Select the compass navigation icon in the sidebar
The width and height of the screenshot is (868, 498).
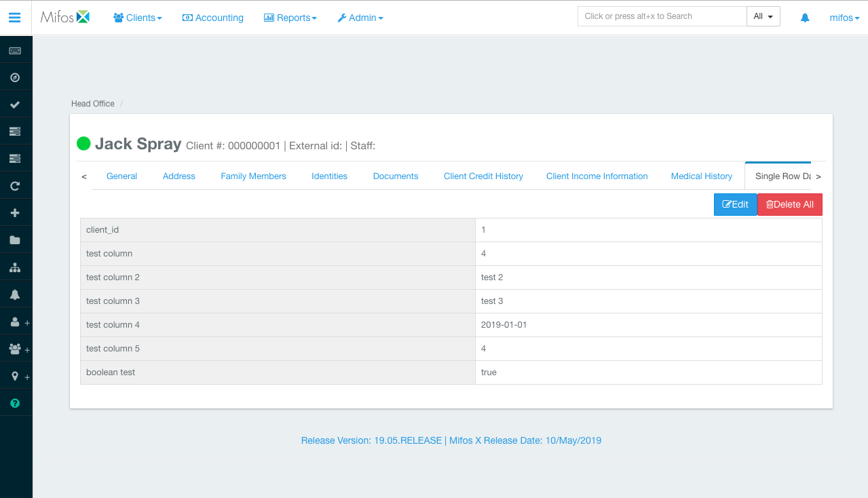[15, 77]
